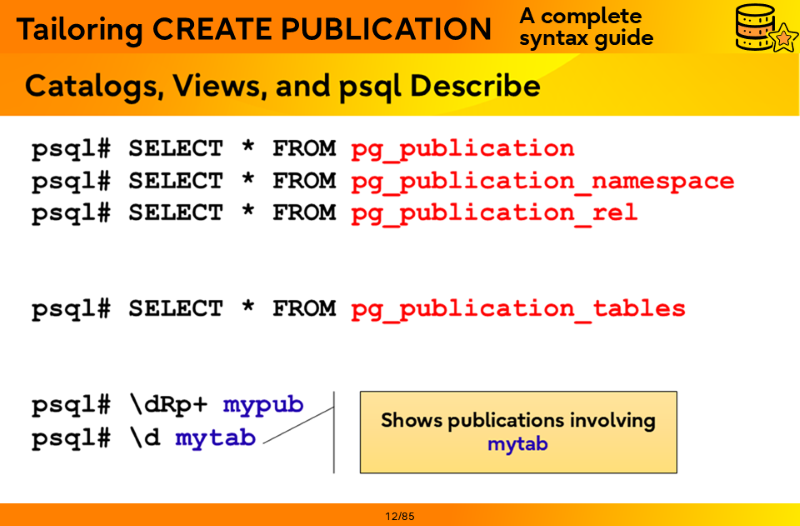Viewport: 800px width, 526px height.
Task: Select the 'A complete syntax guide' subtitle
Action: tap(586, 28)
